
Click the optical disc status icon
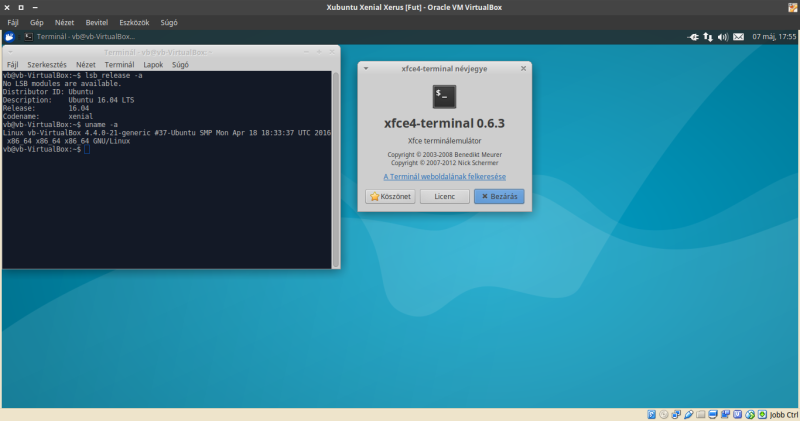(x=664, y=415)
